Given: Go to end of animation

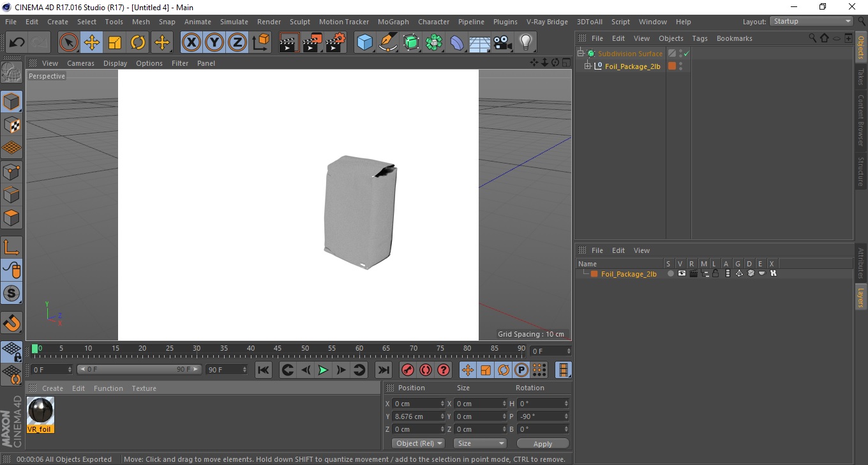Looking at the screenshot, I should 383,370.
